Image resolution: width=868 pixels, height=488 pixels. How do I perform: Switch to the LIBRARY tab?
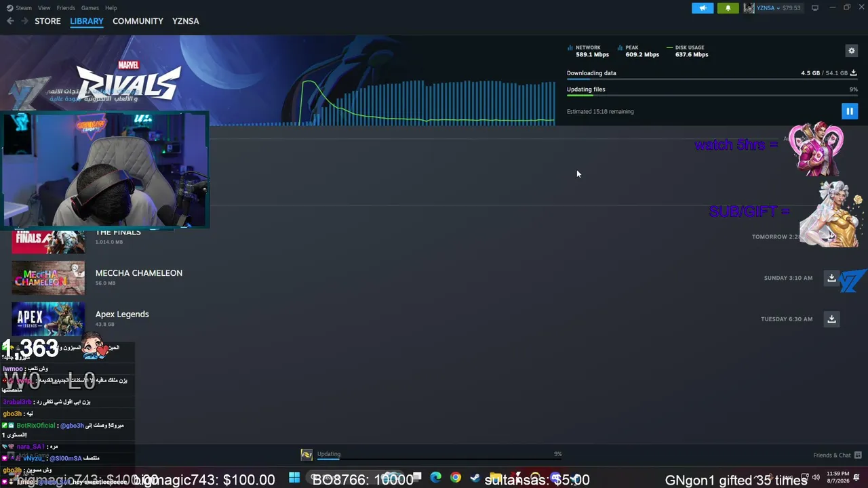[x=87, y=21]
